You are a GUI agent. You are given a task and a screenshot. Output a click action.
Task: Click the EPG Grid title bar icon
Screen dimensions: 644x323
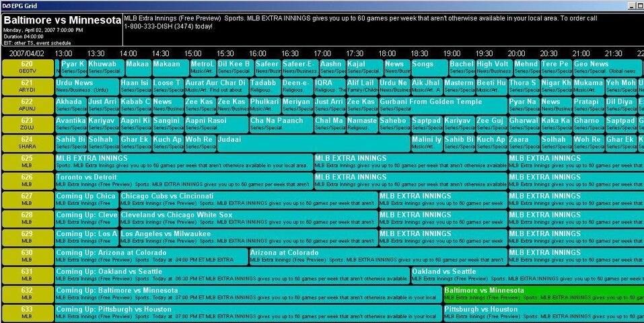point(7,6)
